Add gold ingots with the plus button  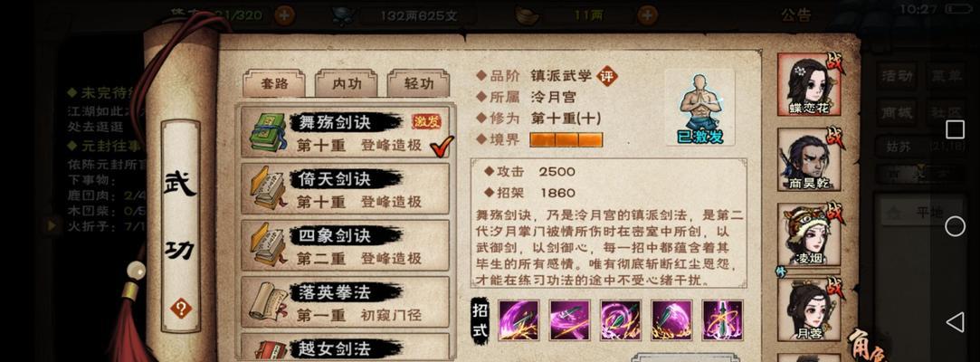point(647,15)
